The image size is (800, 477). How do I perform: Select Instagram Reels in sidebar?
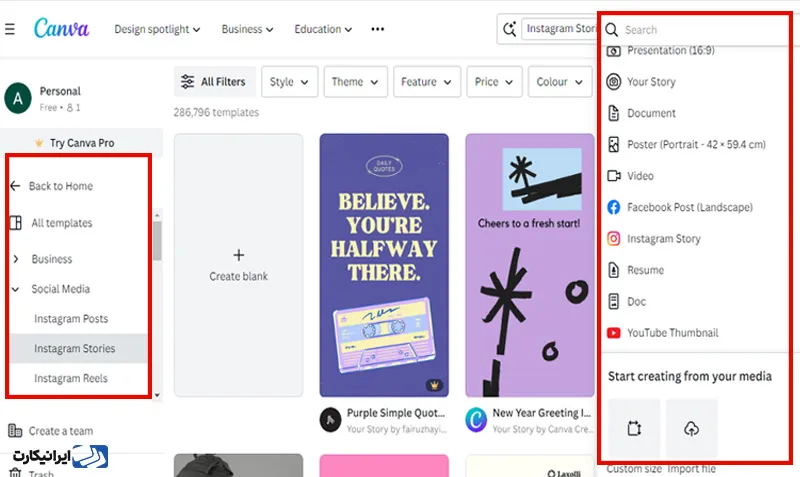pyautogui.click(x=71, y=379)
